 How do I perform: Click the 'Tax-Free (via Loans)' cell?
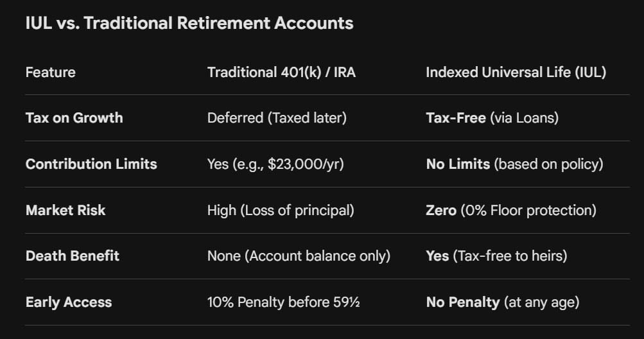coord(492,118)
